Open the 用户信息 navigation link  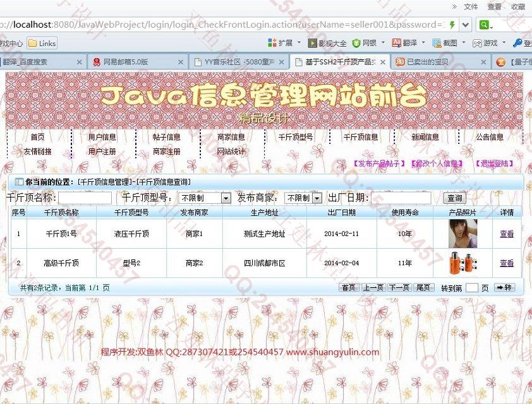[102, 137]
